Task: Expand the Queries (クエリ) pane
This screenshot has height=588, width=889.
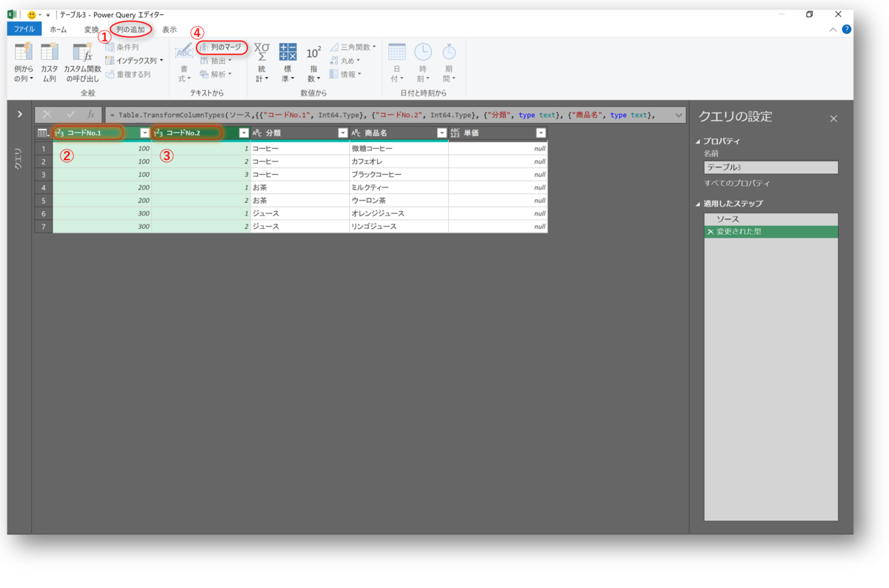Action: click(x=19, y=114)
